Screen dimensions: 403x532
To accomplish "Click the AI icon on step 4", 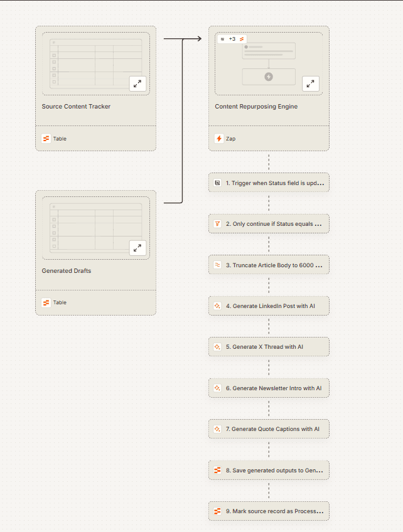I will (217, 306).
